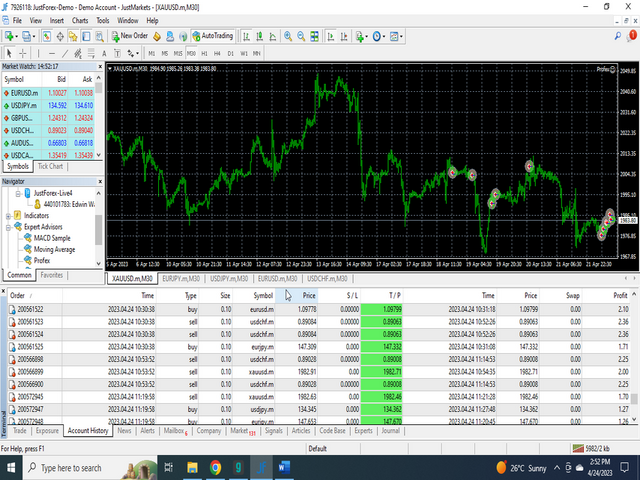Toggle the AutoTrading button

(212, 36)
